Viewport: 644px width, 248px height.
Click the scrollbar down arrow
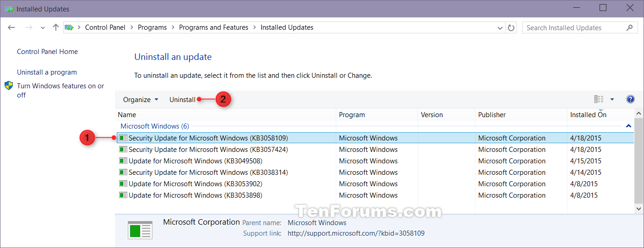coord(639,209)
